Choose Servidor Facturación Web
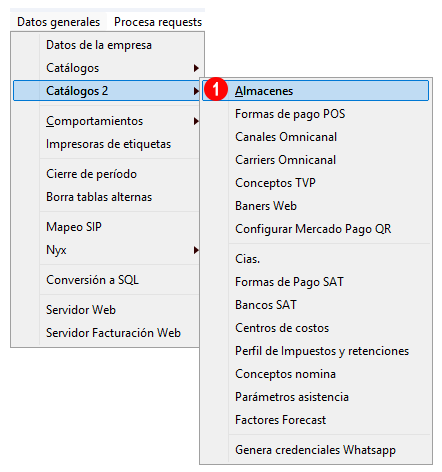This screenshot has height=472, width=442. click(x=113, y=333)
